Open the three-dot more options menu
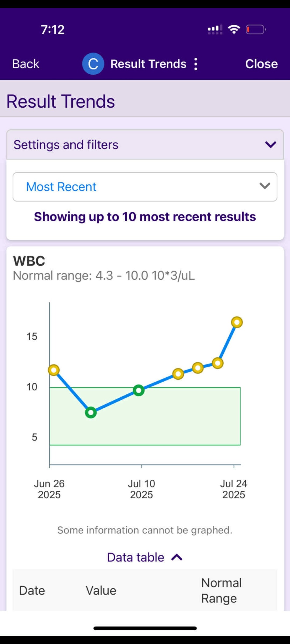The height and width of the screenshot is (644, 290). coord(196,64)
